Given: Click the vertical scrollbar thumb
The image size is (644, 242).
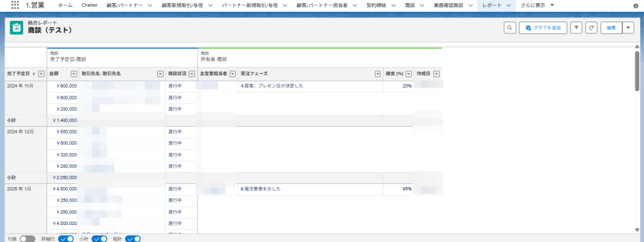Looking at the screenshot, I should coord(637,71).
